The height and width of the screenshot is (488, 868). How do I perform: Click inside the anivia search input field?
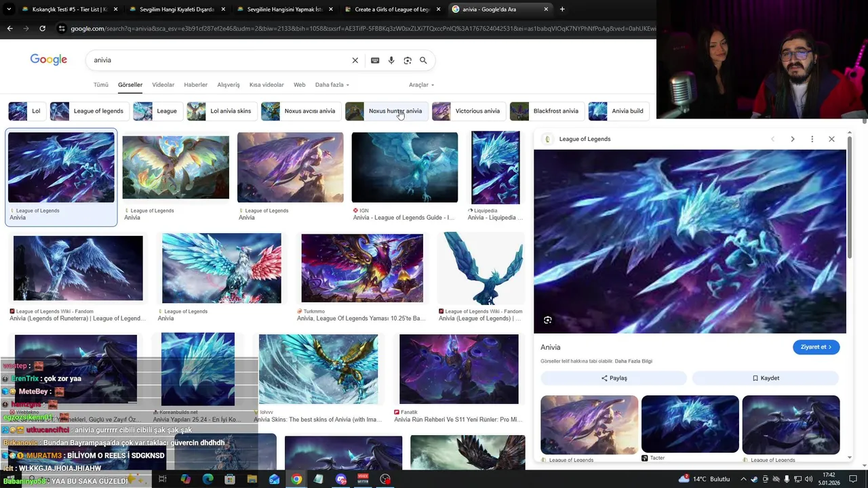217,60
